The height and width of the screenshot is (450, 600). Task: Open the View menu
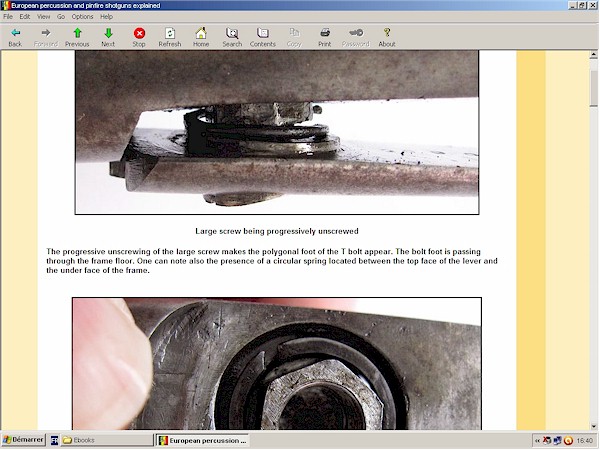click(44, 16)
